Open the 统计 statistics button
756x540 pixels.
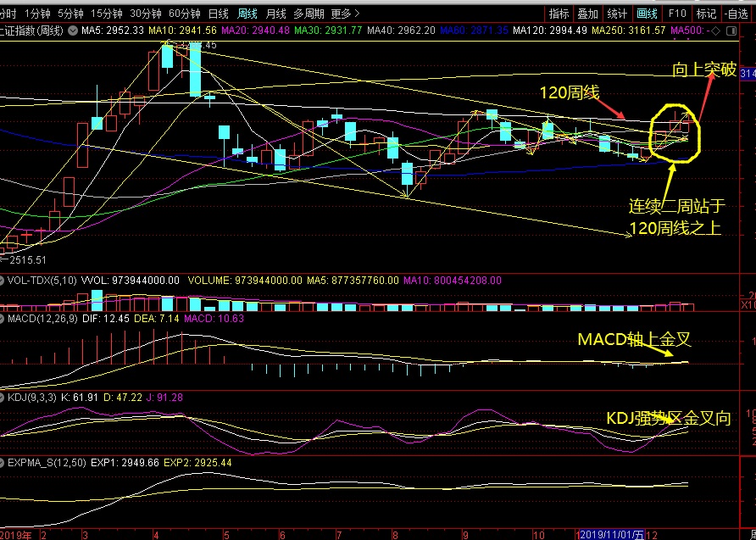pyautogui.click(x=618, y=14)
